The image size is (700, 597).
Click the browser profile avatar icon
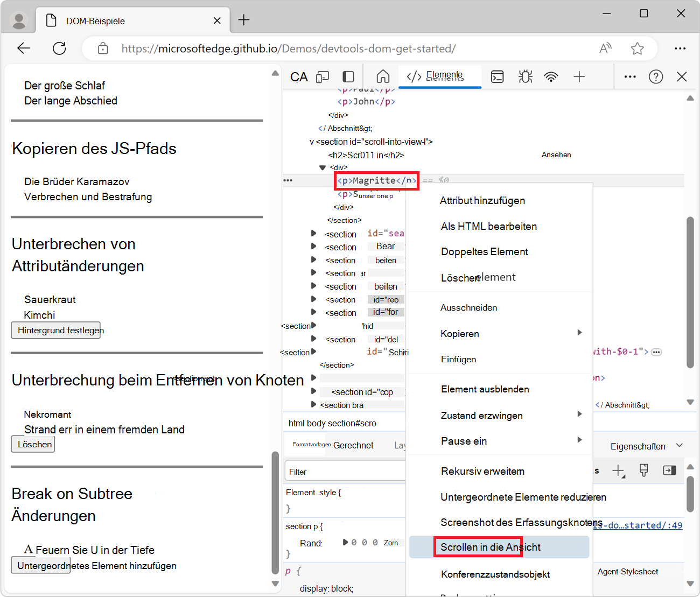coord(19,20)
